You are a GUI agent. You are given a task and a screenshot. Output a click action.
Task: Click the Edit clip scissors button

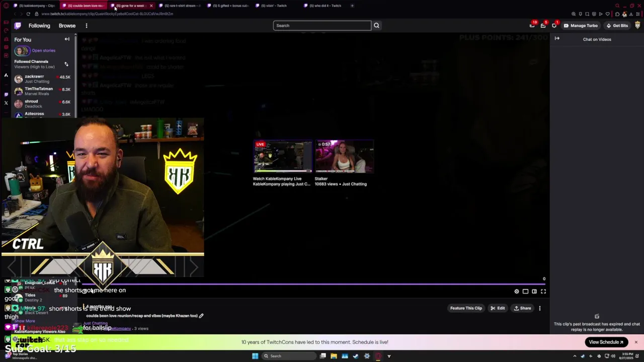click(498, 308)
